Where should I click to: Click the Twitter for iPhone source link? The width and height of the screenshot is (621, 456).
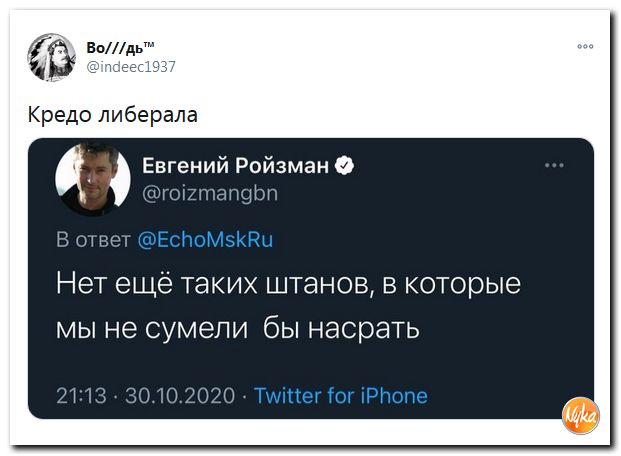341,395
